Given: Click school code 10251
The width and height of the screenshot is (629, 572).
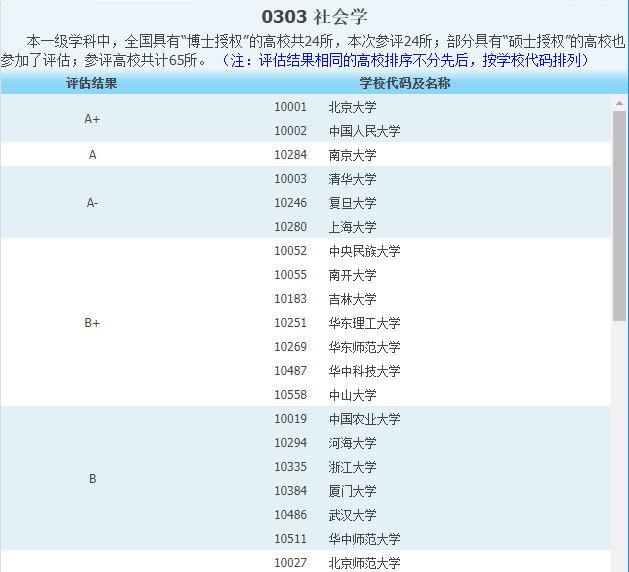Looking at the screenshot, I should pos(290,323).
